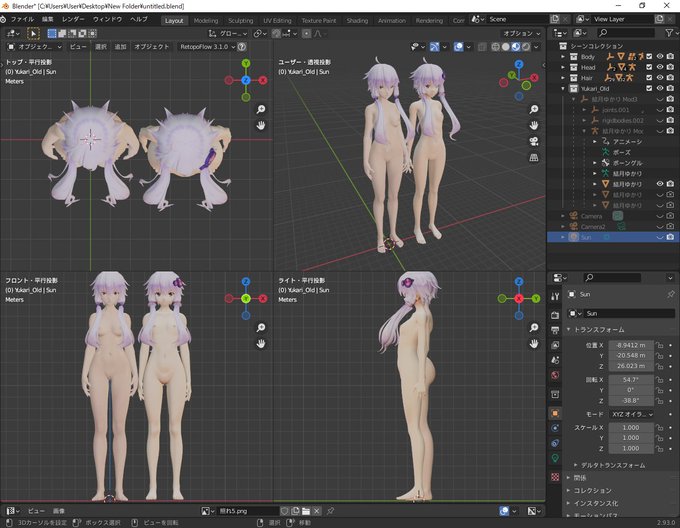Click open image folder icon in image editor
The height and width of the screenshot is (528, 680).
click(306, 511)
